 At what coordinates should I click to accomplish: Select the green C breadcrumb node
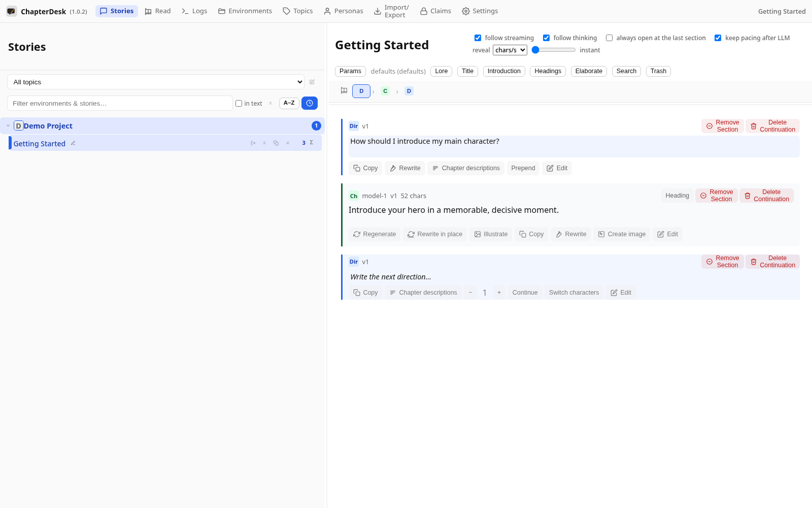click(x=385, y=91)
